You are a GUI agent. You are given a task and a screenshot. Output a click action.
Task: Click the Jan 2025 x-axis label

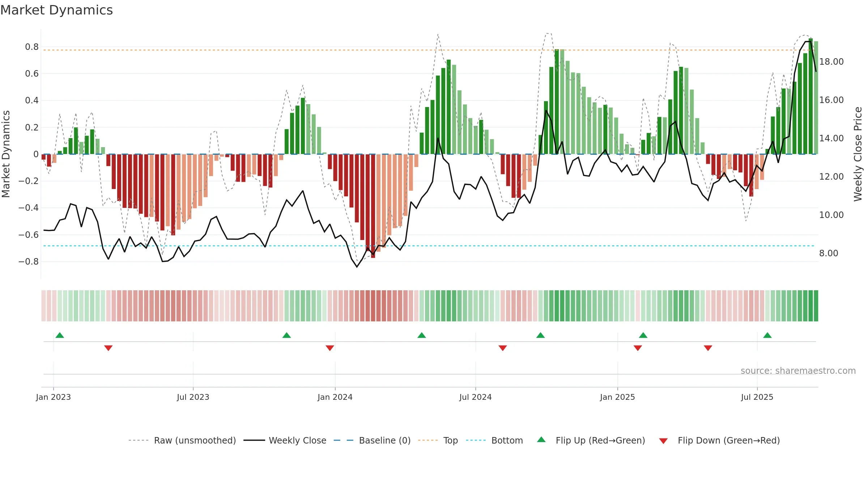click(x=618, y=397)
